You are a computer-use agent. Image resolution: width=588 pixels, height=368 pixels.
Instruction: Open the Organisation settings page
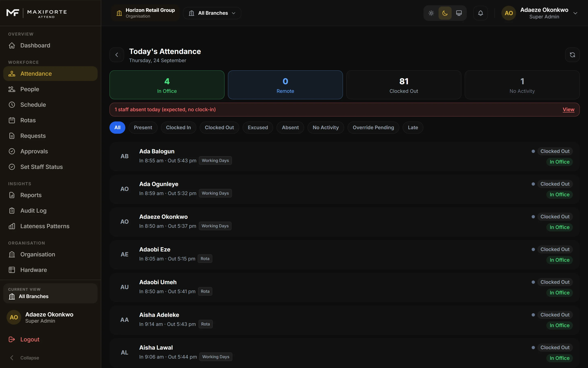(50, 254)
